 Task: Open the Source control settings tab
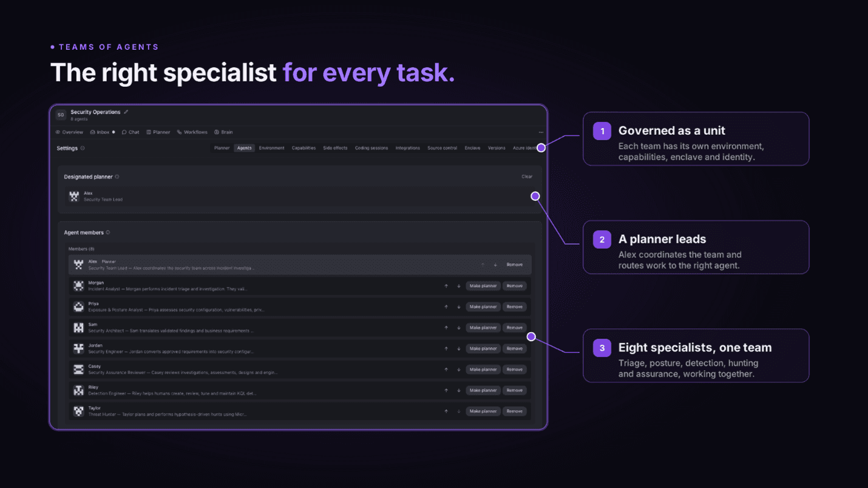[442, 148]
